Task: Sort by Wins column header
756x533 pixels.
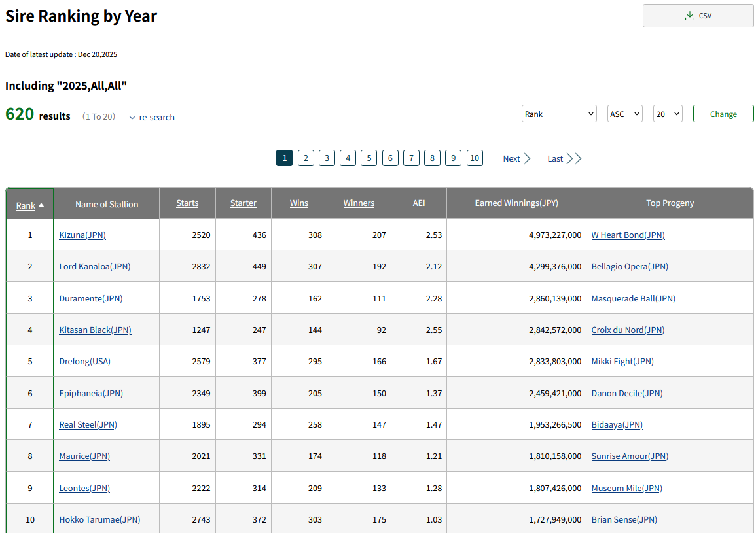Action: (299, 203)
